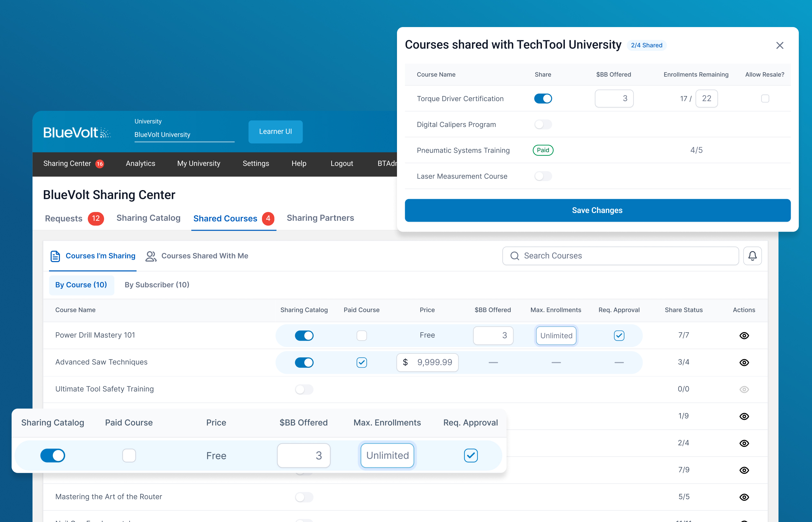
Task: Edit Max. Enrollments Unlimited for Power Drill Mastery
Action: [556, 335]
